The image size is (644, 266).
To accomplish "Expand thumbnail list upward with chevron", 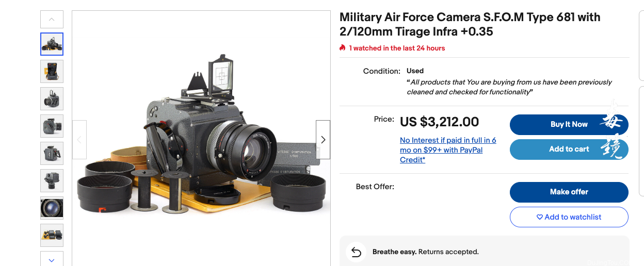I will point(52,19).
